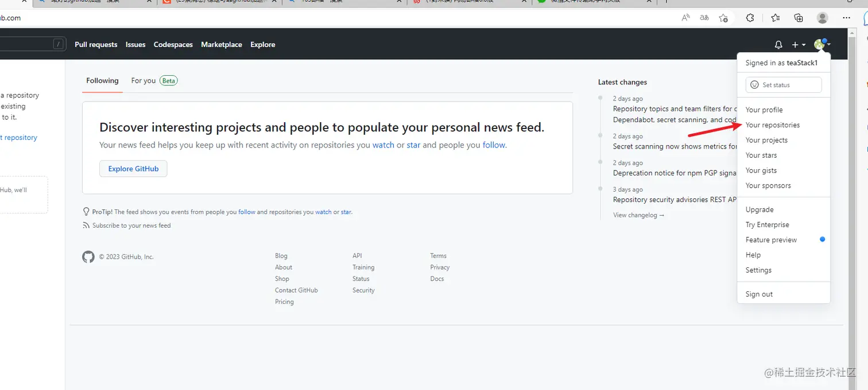The width and height of the screenshot is (868, 390).
Task: Open the plus create-new dropdown
Action: (799, 45)
